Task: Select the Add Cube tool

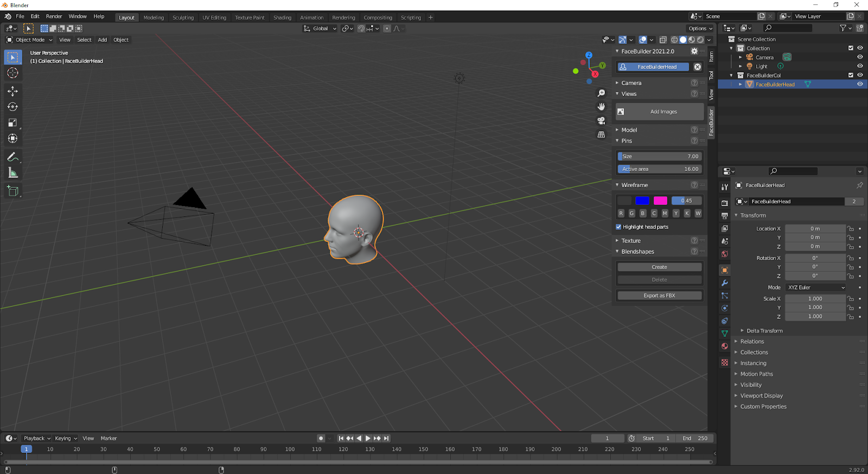Action: 12,191
